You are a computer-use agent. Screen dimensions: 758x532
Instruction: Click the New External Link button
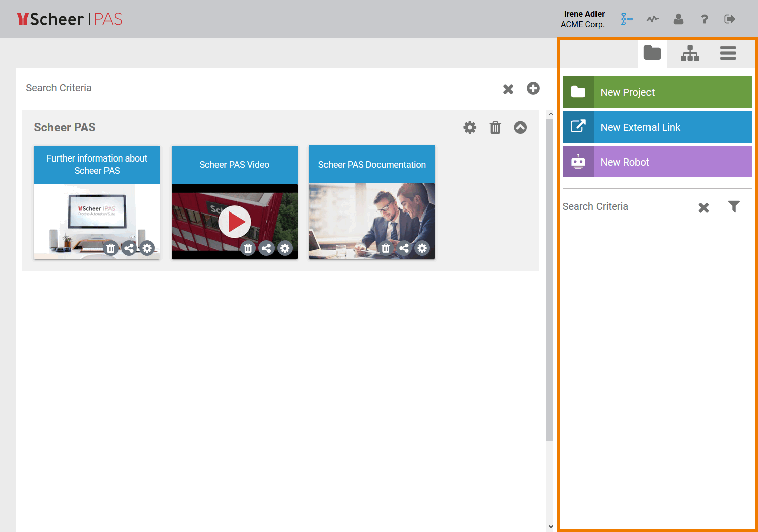click(x=657, y=127)
